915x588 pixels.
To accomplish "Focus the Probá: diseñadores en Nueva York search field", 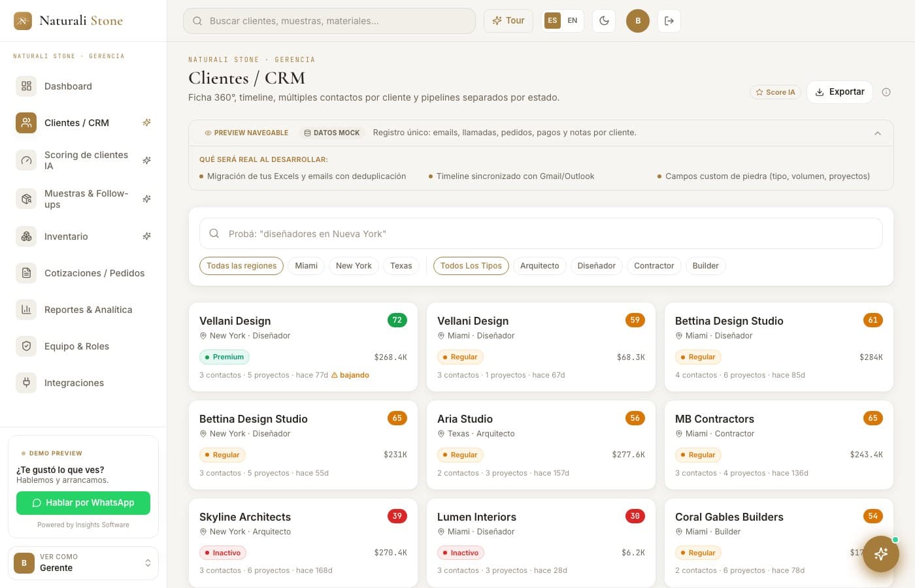I will (541, 234).
